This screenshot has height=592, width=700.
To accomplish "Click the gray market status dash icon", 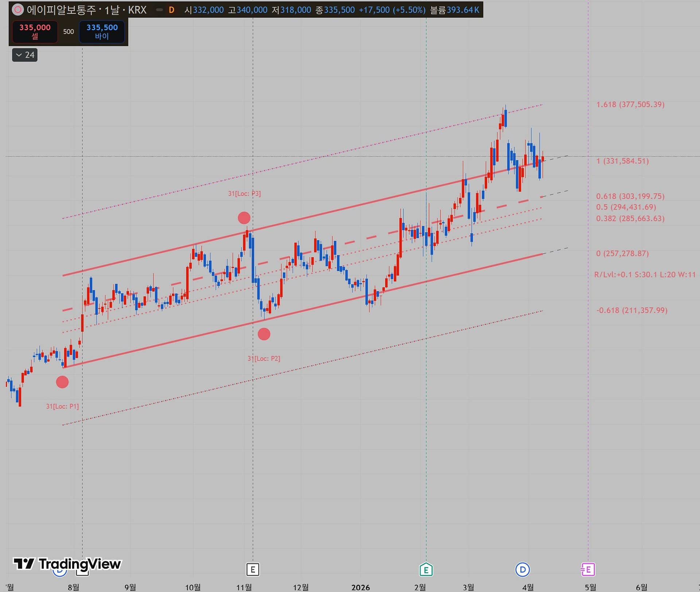I will (x=159, y=10).
